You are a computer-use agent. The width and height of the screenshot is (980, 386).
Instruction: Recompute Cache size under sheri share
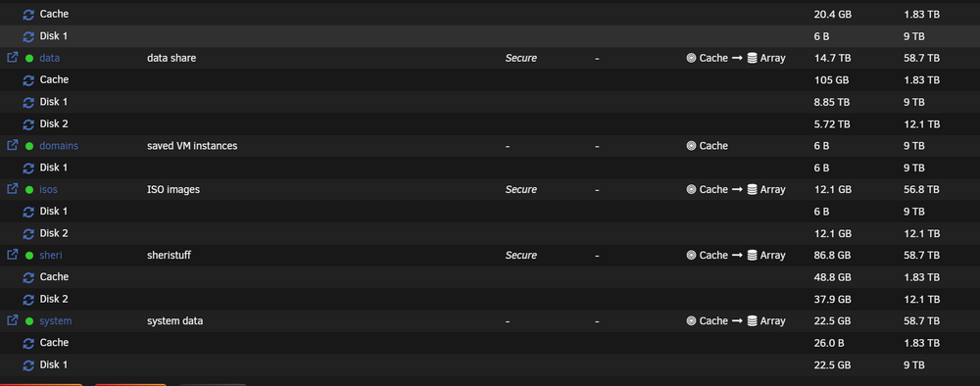28,277
